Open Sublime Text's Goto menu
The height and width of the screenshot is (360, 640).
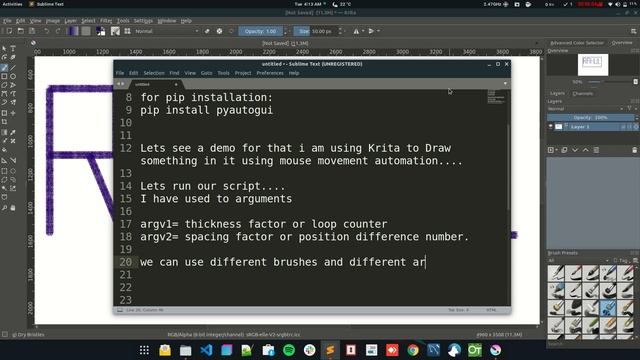[x=207, y=73]
